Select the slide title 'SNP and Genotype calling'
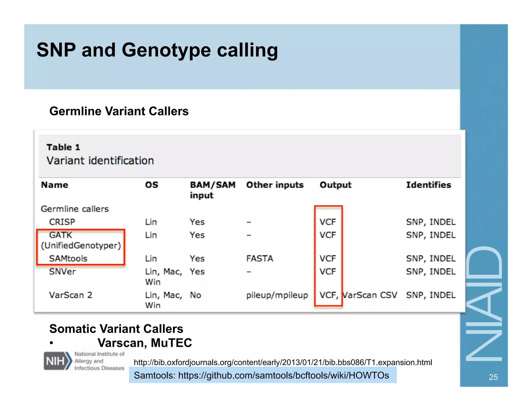The height and width of the screenshot is (411, 532). pyautogui.click(x=157, y=50)
